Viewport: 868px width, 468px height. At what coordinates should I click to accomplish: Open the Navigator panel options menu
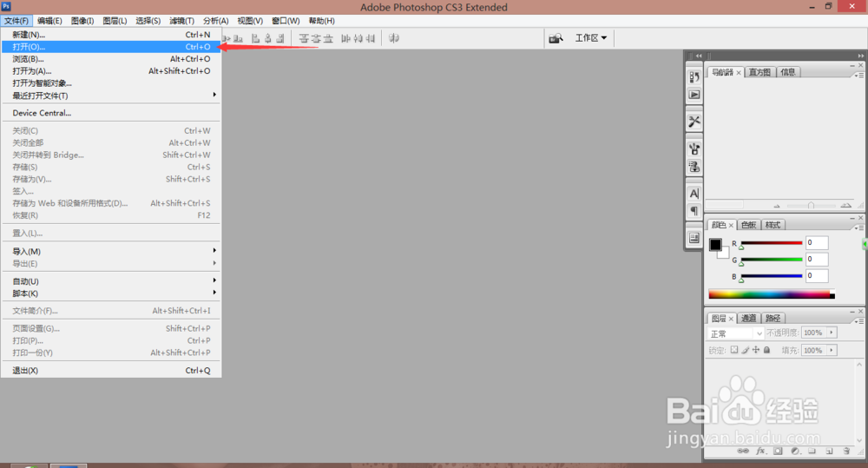(x=859, y=75)
